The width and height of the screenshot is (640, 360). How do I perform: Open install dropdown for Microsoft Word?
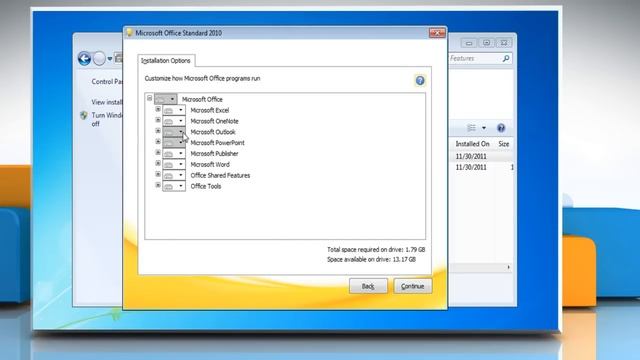click(174, 164)
